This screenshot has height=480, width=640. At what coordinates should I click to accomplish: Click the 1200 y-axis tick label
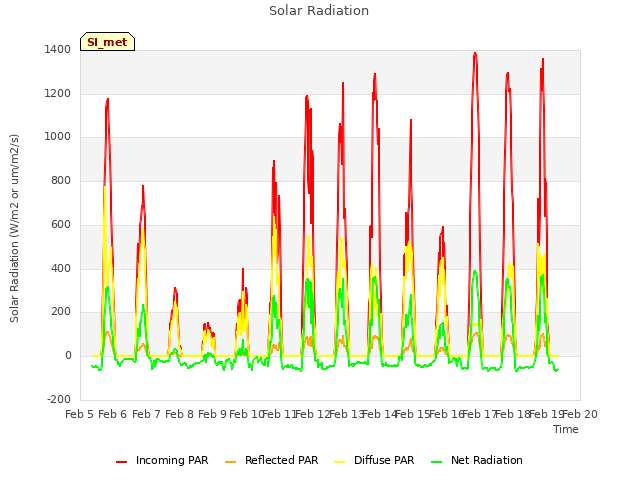tap(58, 93)
